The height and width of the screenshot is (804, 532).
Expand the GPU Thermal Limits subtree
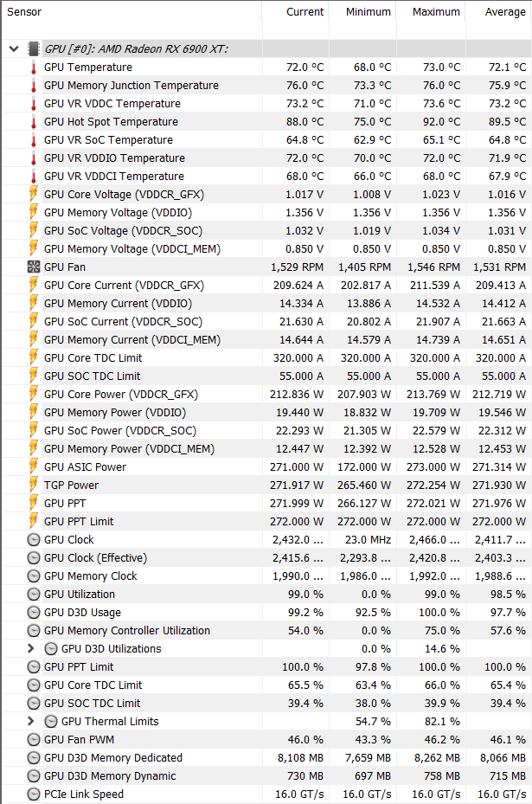click(31, 722)
